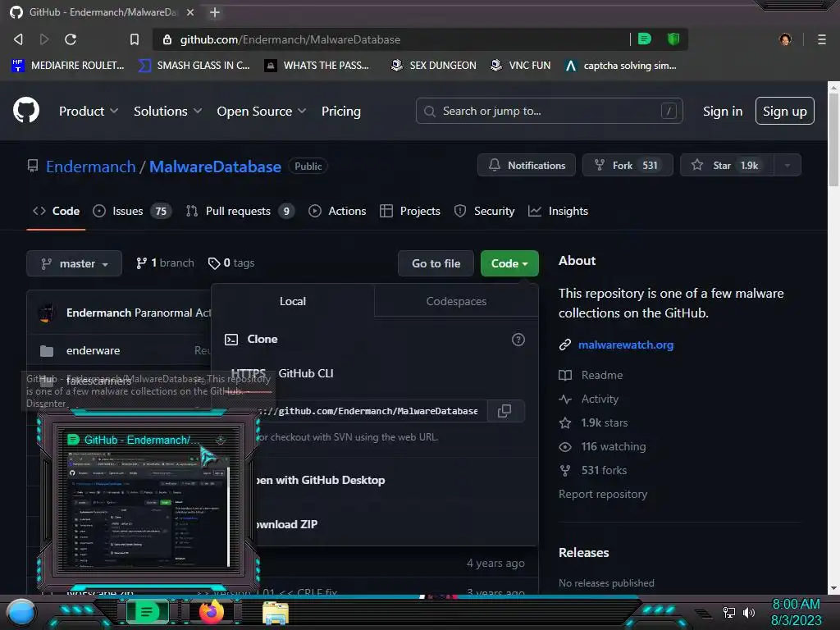Open SMASH GLASS IN C bookmark
Screen dimensions: 840x630
[x=194, y=66]
